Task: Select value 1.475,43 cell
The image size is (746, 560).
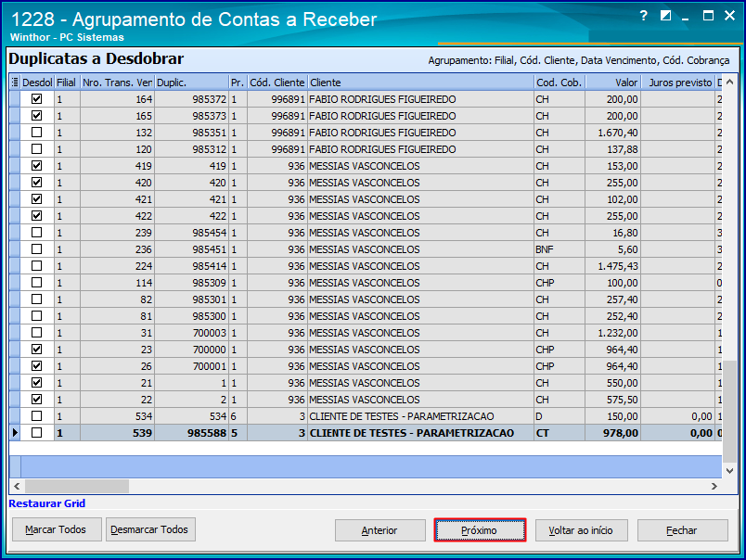Action: (612, 266)
